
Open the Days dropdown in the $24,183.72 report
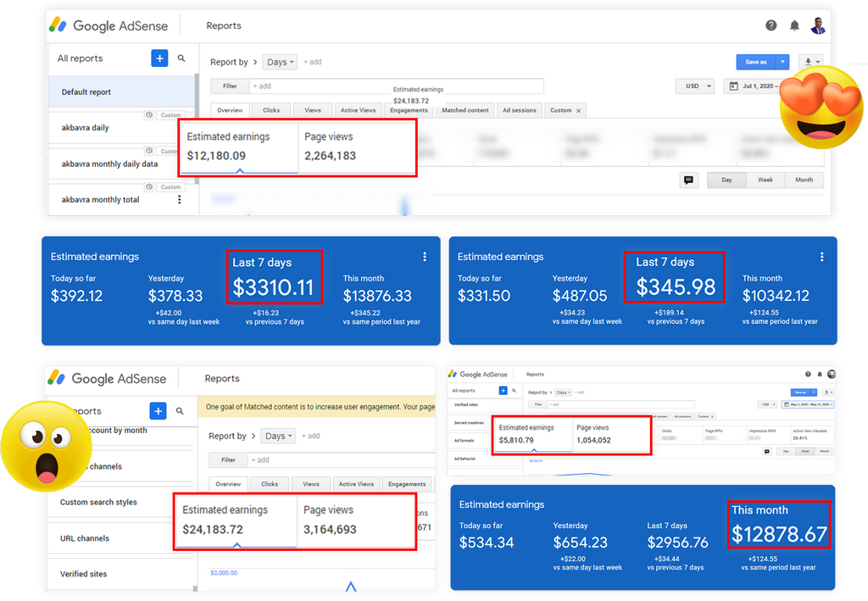pos(278,436)
